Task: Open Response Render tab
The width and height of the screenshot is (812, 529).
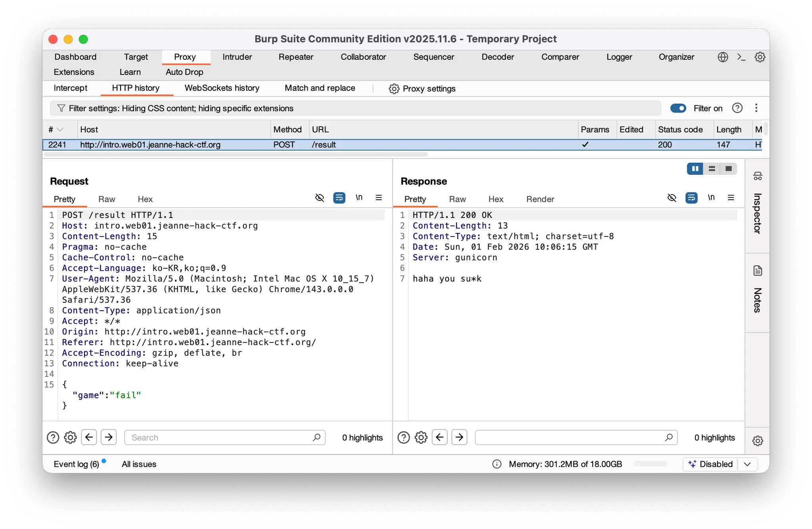Action: click(540, 199)
